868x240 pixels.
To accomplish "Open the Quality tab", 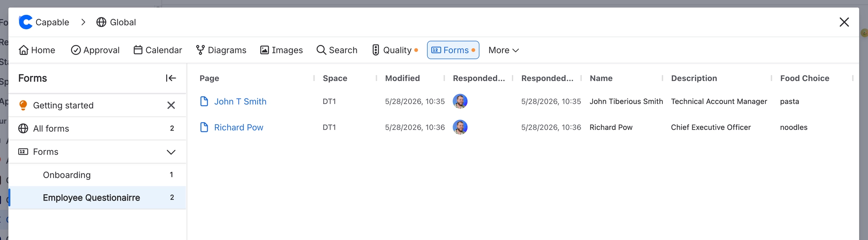I will click(x=395, y=50).
